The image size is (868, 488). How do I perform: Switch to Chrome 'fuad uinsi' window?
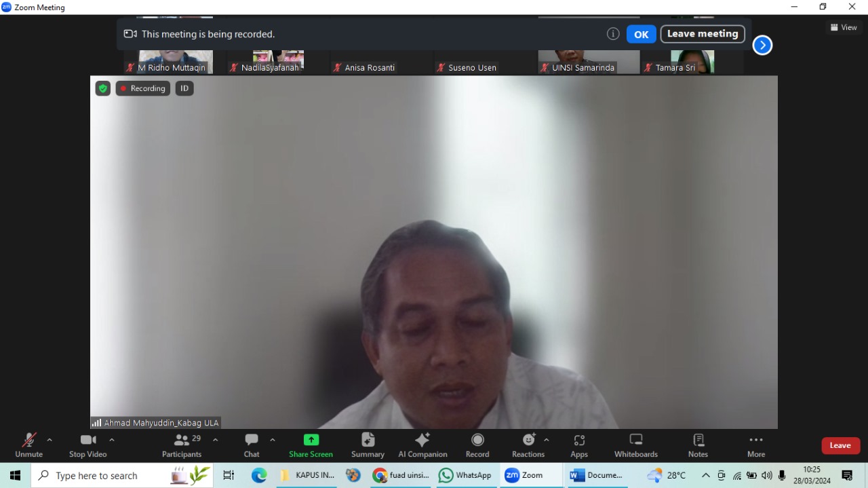click(x=401, y=476)
